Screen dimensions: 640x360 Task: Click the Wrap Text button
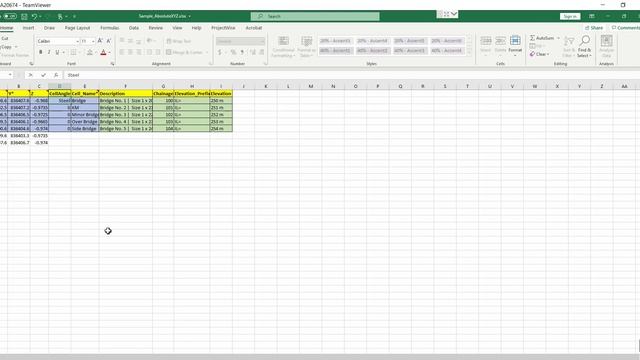point(178,41)
